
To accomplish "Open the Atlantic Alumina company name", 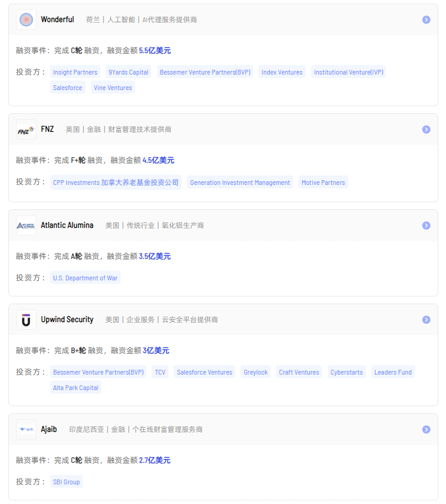I will (67, 225).
